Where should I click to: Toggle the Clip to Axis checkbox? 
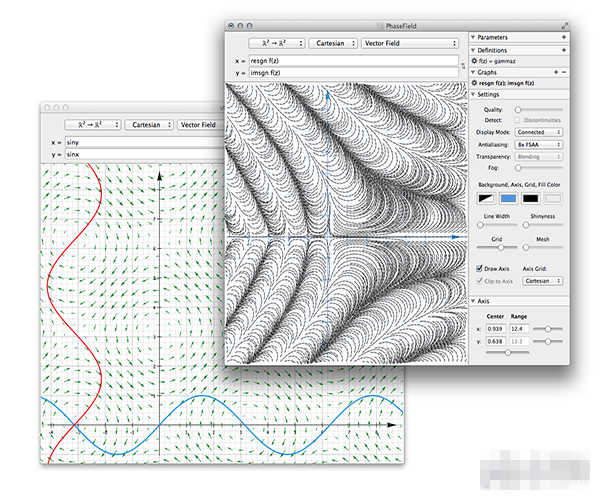tap(478, 281)
